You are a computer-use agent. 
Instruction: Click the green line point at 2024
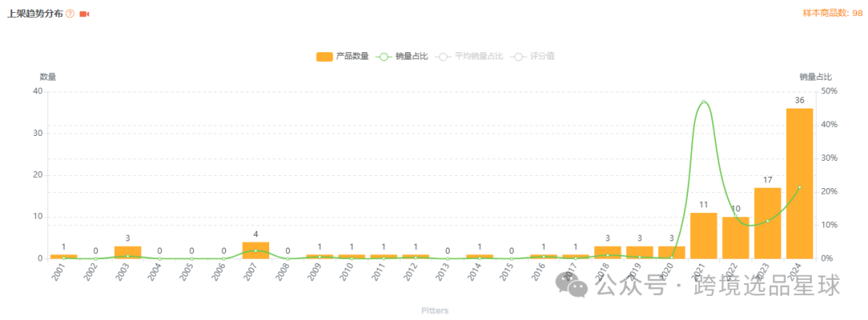(800, 187)
